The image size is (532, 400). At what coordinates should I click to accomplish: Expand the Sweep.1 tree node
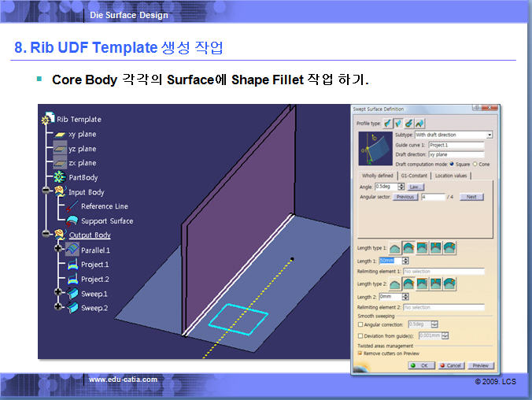click(58, 293)
